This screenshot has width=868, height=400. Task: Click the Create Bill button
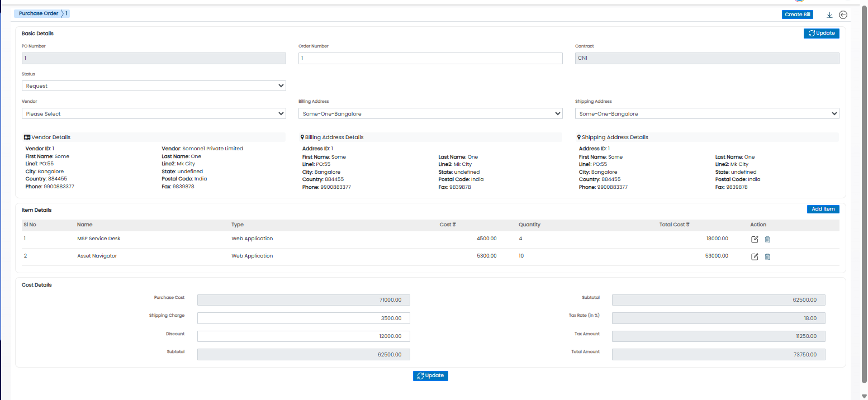pyautogui.click(x=798, y=15)
